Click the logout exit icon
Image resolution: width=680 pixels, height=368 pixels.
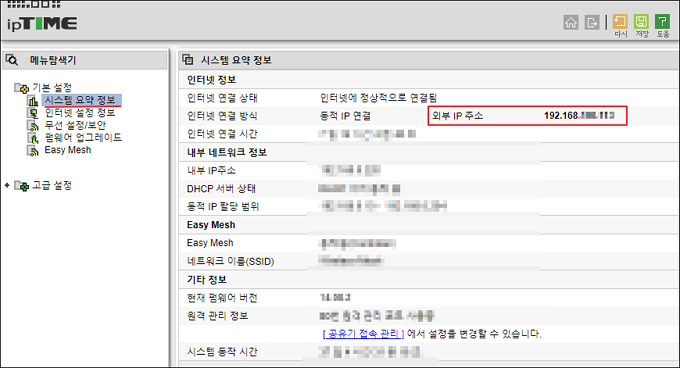(x=592, y=22)
